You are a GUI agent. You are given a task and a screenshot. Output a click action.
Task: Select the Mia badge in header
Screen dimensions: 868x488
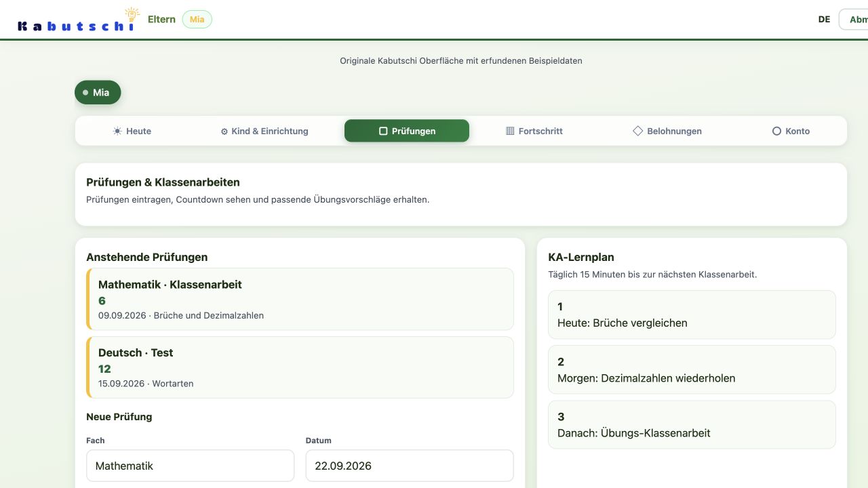[197, 20]
